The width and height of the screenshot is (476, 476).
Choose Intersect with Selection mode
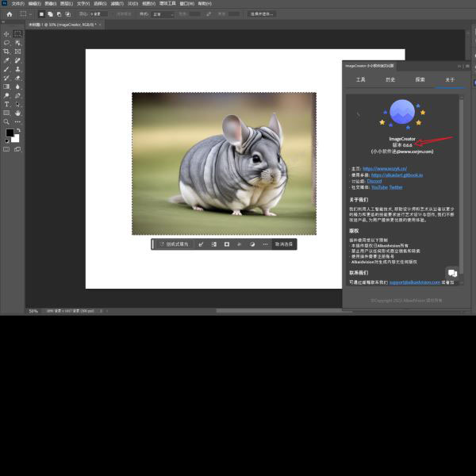[68, 14]
